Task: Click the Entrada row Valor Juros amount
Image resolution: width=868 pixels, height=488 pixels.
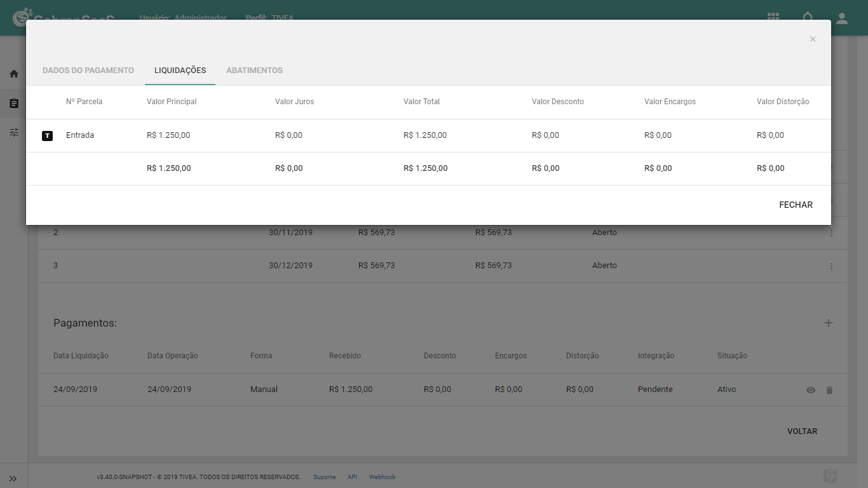Action: 288,135
